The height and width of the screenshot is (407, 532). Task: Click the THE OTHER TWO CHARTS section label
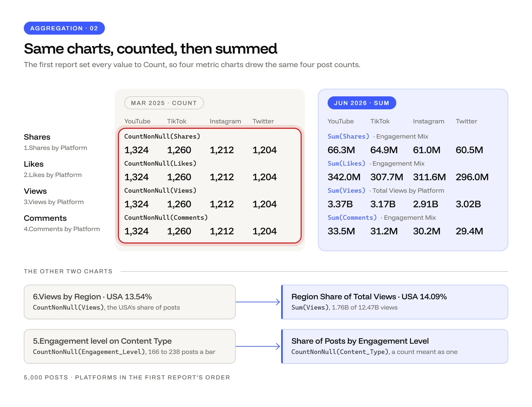pyautogui.click(x=68, y=271)
